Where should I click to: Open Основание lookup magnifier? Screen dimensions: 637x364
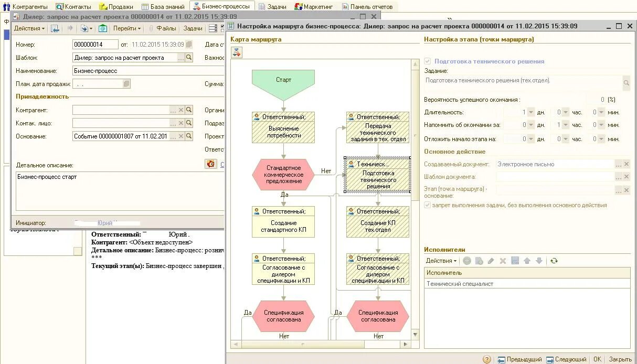click(x=189, y=136)
